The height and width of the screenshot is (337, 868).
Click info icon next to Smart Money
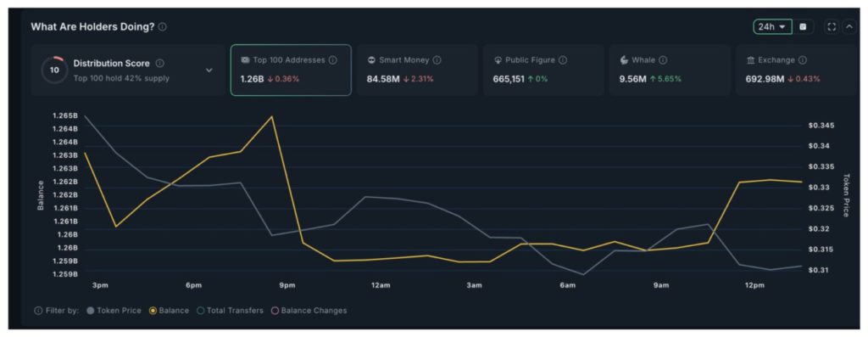[437, 60]
